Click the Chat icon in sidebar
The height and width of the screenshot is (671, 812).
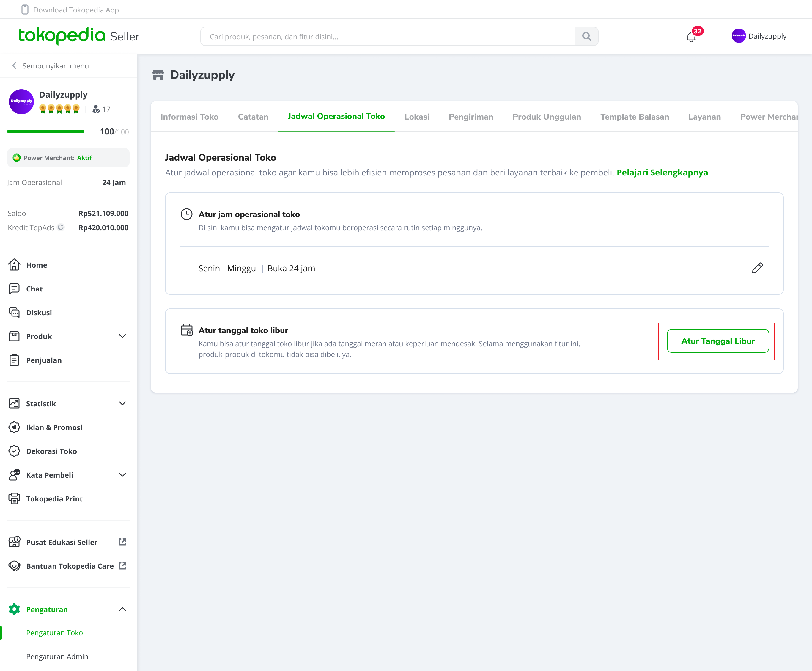[x=14, y=289]
